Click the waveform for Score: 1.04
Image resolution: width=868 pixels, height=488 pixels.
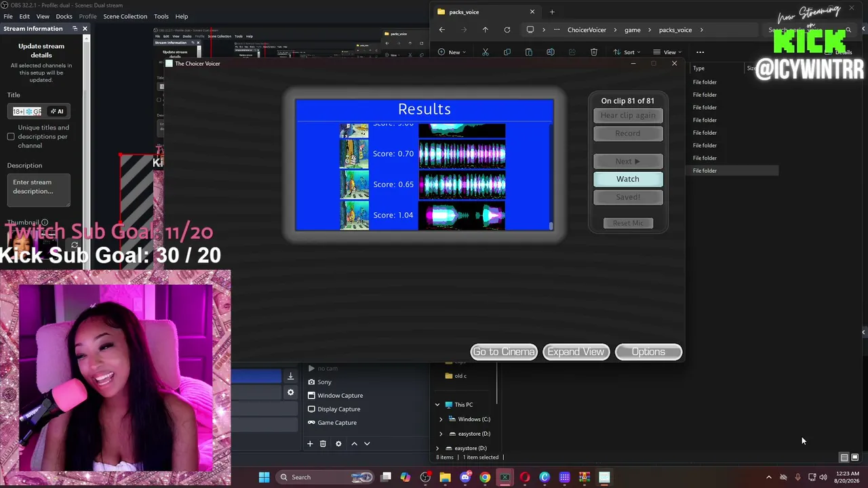[462, 216]
